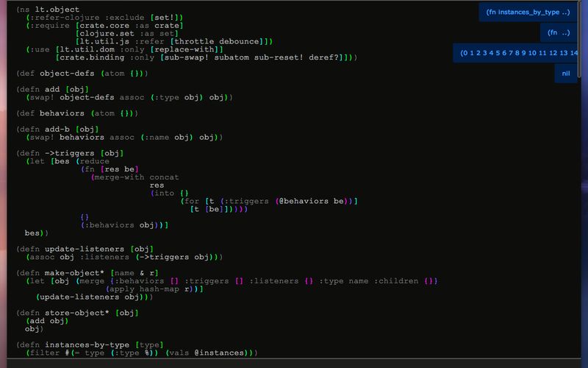The image size is (588, 368).
Task: Click the '(add obj)' line
Action: point(47,321)
